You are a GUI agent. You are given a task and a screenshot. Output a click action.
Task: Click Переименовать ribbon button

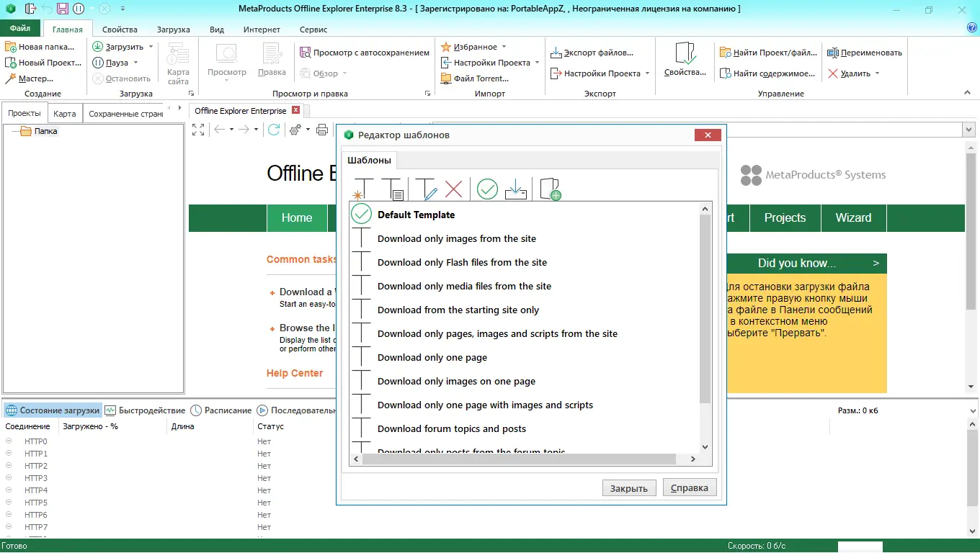(x=865, y=53)
